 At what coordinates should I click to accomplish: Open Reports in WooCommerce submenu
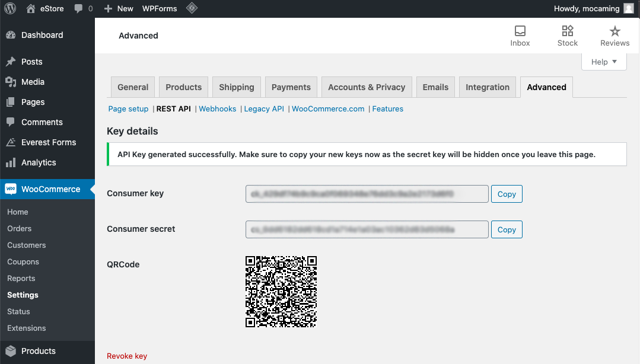[x=21, y=278]
